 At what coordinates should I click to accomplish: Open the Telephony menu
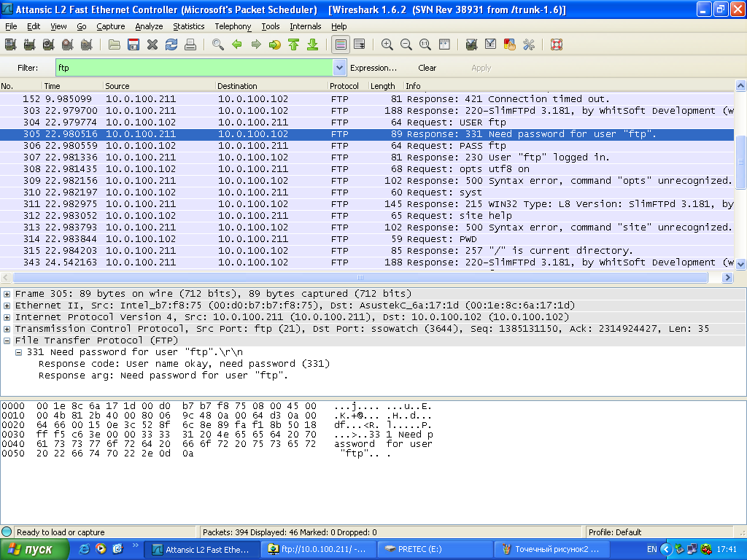pos(233,27)
